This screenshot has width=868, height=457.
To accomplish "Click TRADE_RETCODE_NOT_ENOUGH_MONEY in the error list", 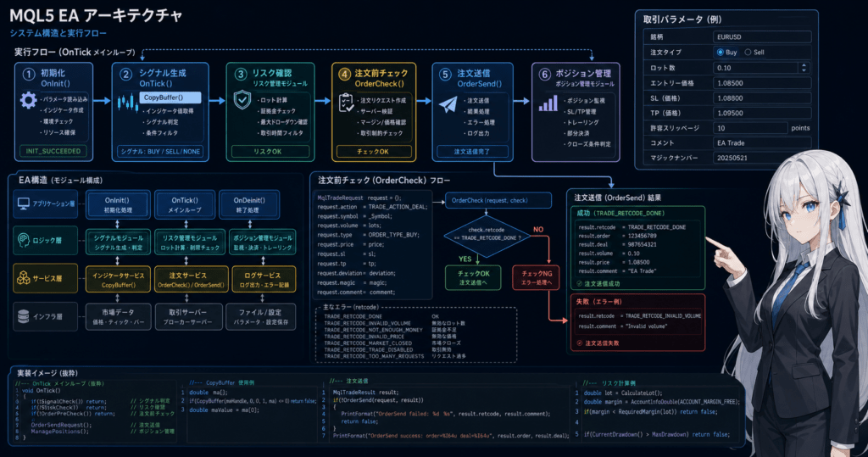I will click(x=373, y=330).
